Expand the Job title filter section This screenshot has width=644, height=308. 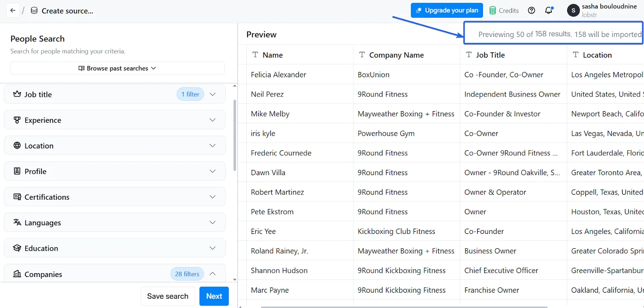click(x=213, y=94)
